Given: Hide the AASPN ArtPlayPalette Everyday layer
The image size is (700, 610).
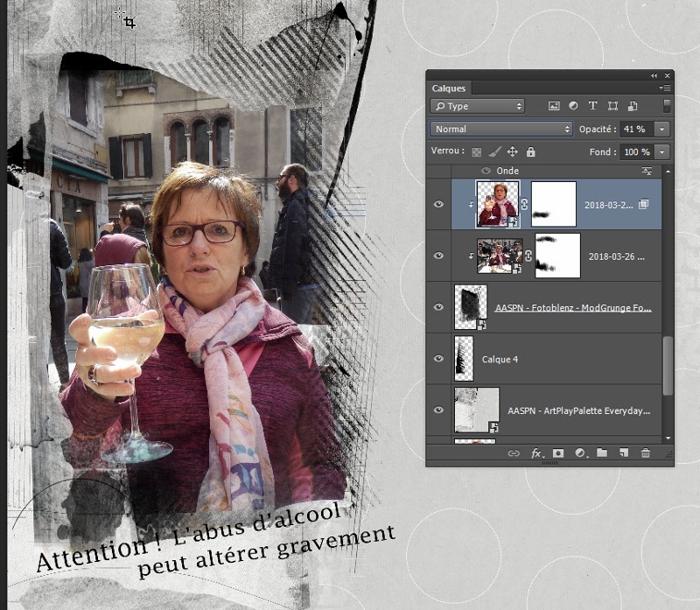Looking at the screenshot, I should (439, 410).
